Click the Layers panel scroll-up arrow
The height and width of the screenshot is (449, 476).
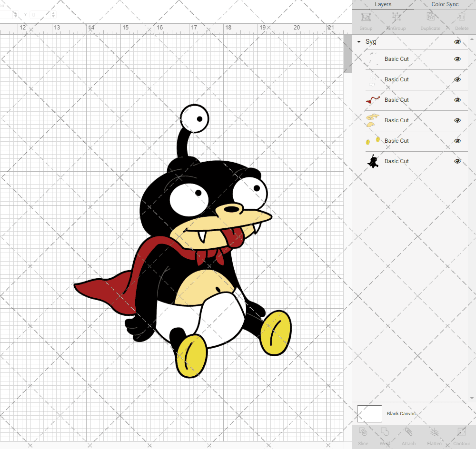471,39
